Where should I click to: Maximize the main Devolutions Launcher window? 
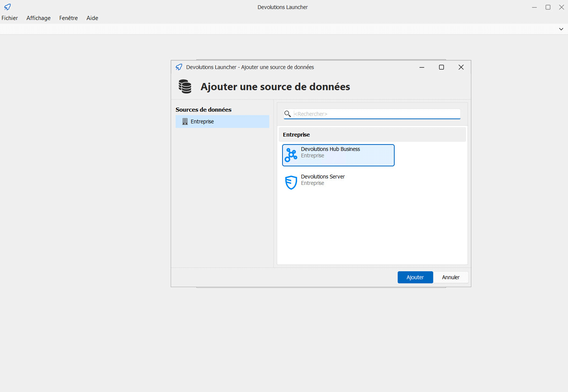(548, 7)
